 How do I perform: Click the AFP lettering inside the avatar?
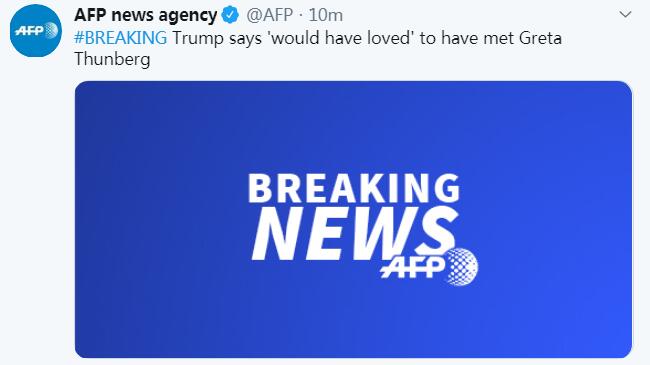(29, 31)
